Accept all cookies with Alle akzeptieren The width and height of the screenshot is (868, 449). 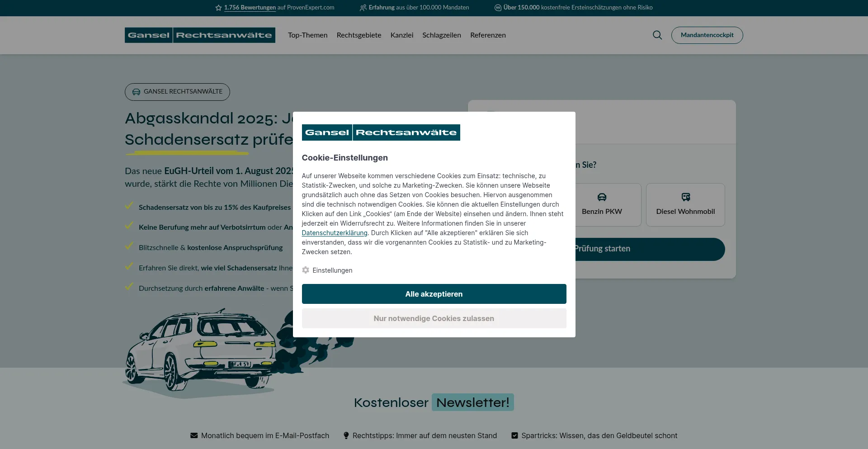pyautogui.click(x=434, y=294)
